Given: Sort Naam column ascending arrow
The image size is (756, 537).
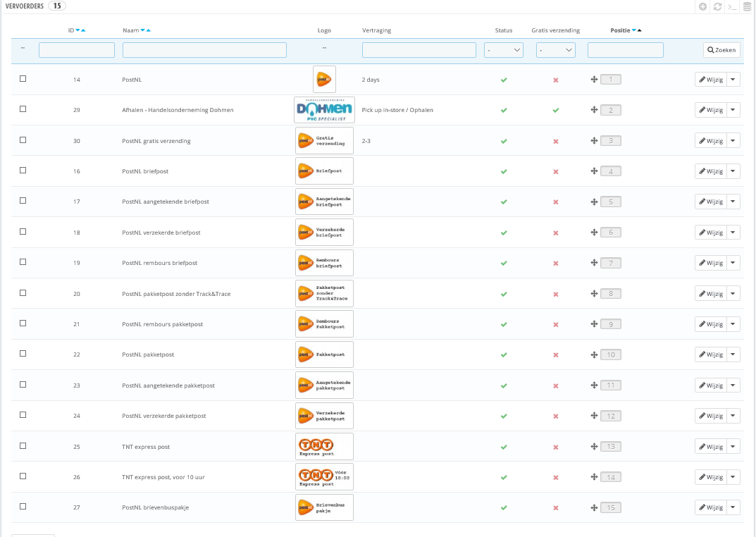Looking at the screenshot, I should click(x=148, y=30).
